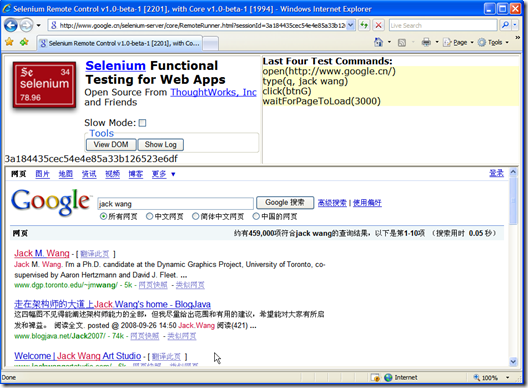Image resolution: width=528 pixels, height=388 pixels.
Task: Open 网页快照 cache for the dgp.toronto.edu result
Action: click(153, 285)
